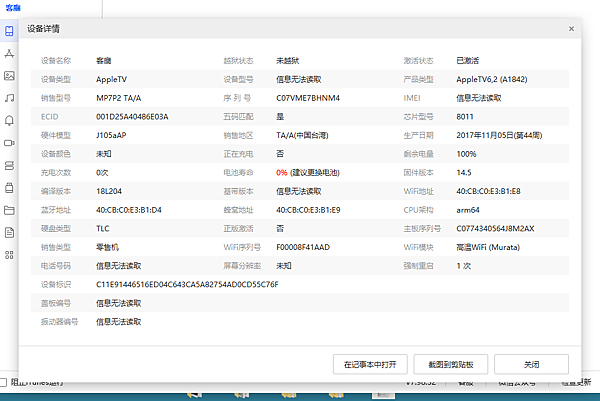This screenshot has width=600, height=401.
Task: Click the 截图到剪贴板 button
Action: tap(451, 364)
